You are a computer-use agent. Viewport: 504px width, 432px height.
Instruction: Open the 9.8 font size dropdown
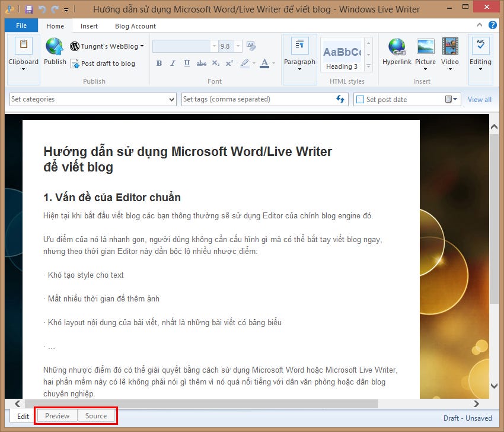(x=238, y=46)
